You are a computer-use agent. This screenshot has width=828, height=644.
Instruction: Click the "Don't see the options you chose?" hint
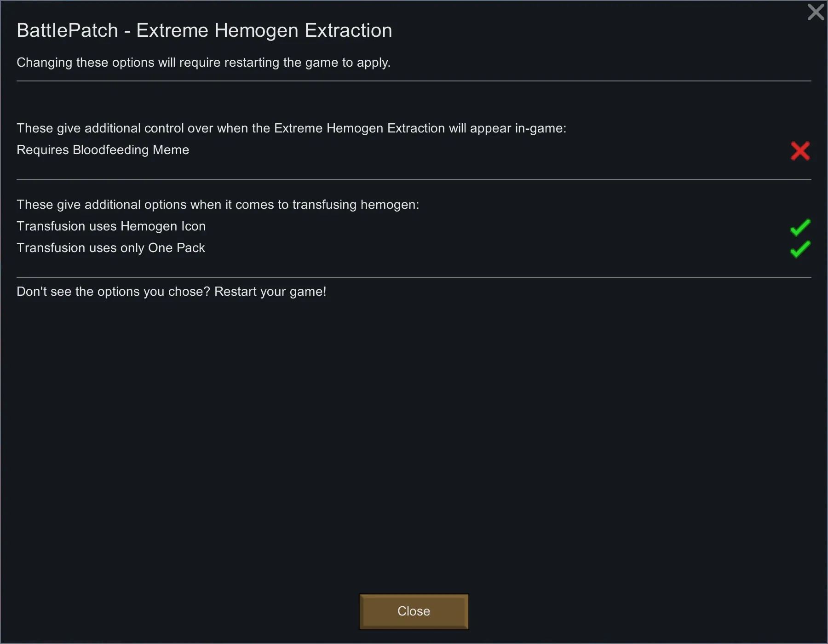click(x=171, y=292)
